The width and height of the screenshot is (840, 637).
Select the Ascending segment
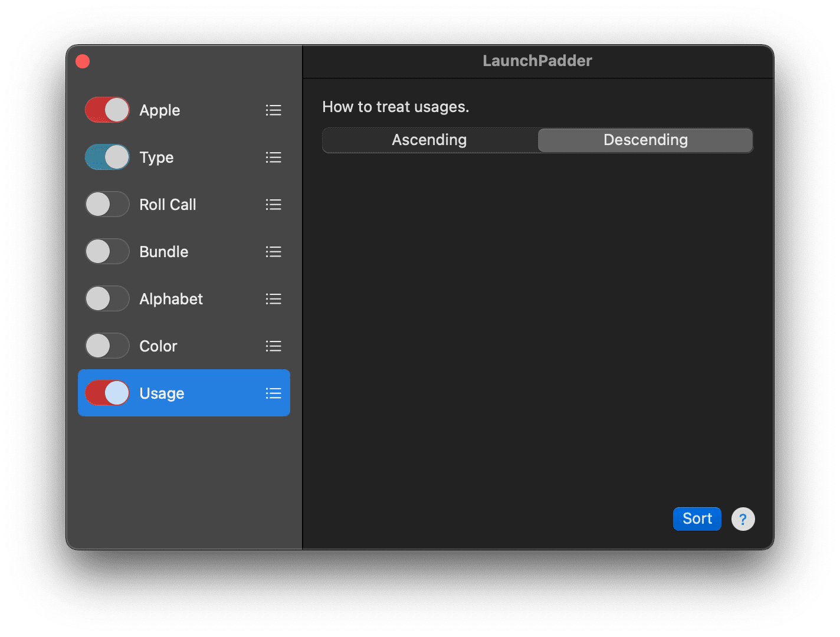tap(430, 140)
